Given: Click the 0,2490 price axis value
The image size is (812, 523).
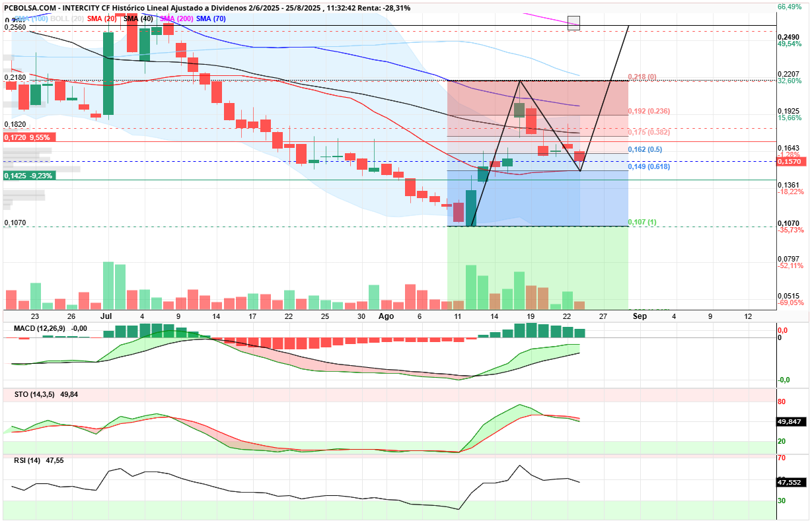Looking at the screenshot, I should 789,36.
